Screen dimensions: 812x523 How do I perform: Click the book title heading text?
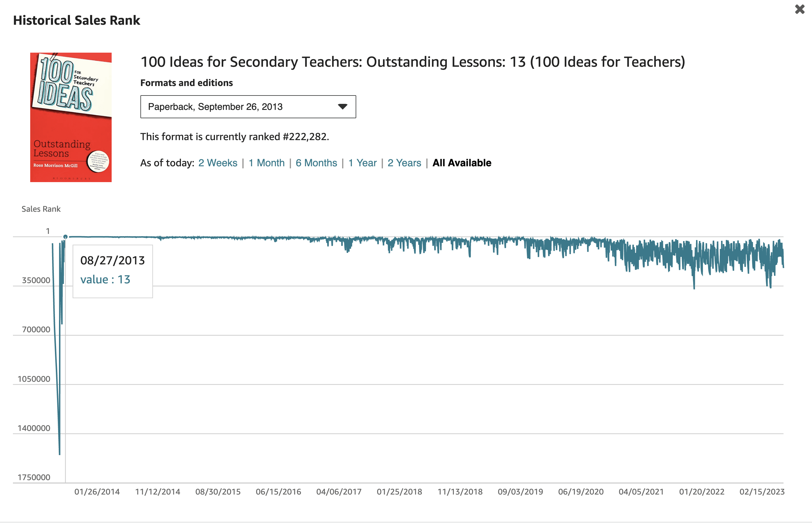[x=413, y=62]
